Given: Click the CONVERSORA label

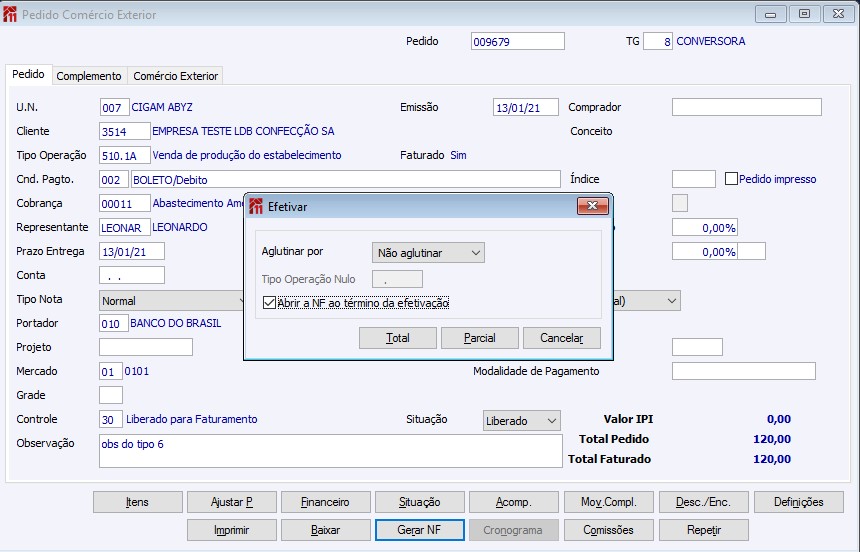Looking at the screenshot, I should pos(710,41).
